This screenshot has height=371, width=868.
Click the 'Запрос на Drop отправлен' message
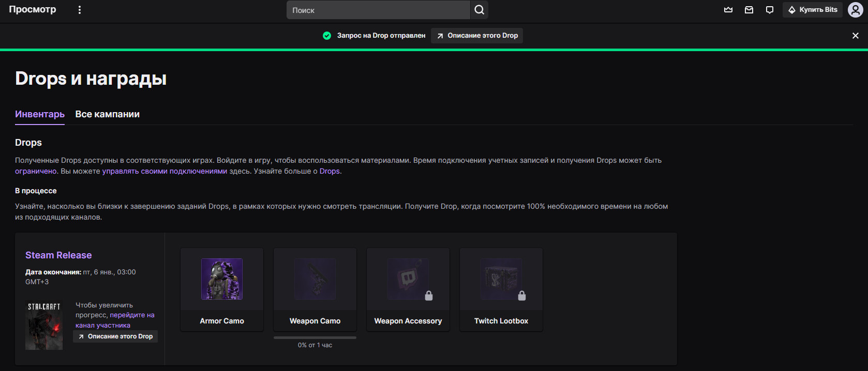381,36
